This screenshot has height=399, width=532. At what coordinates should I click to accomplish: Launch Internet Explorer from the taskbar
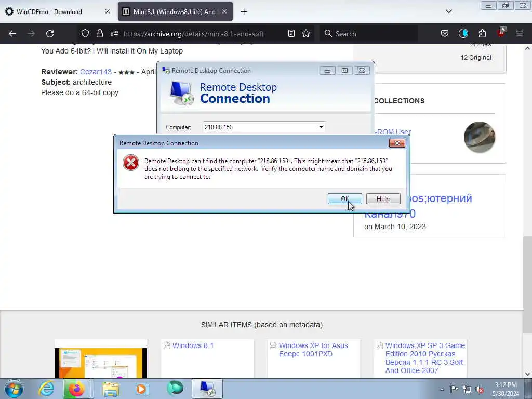pos(46,389)
